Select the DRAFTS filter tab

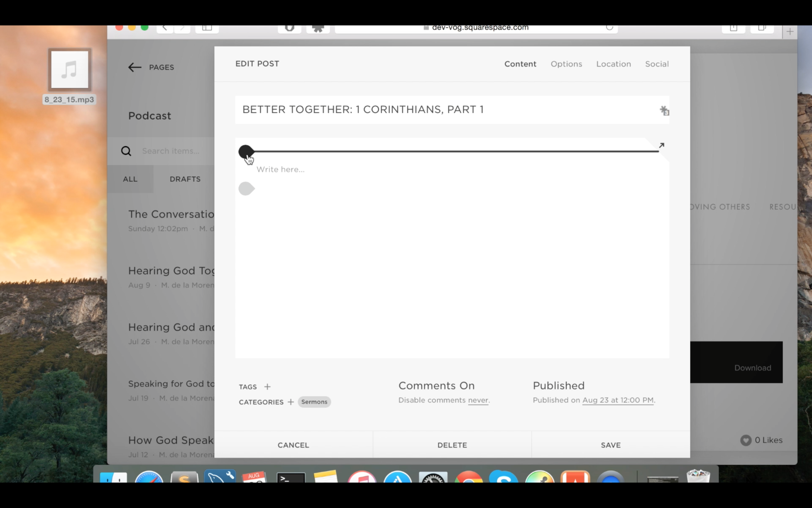(185, 179)
